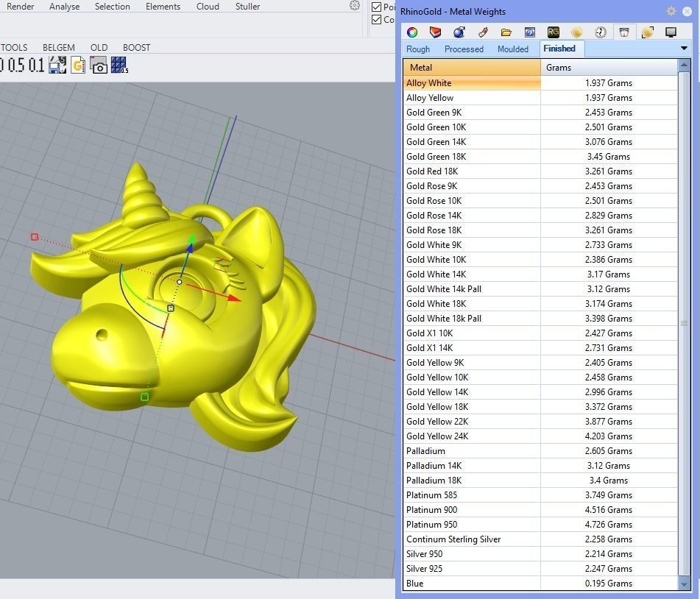Click the gumball red X-axis arrow
The height and width of the screenshot is (599, 700).
point(233,298)
